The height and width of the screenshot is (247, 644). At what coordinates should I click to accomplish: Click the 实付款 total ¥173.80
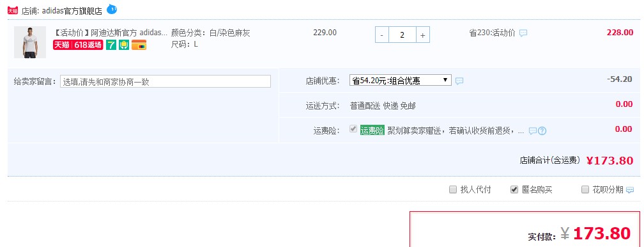pos(595,234)
